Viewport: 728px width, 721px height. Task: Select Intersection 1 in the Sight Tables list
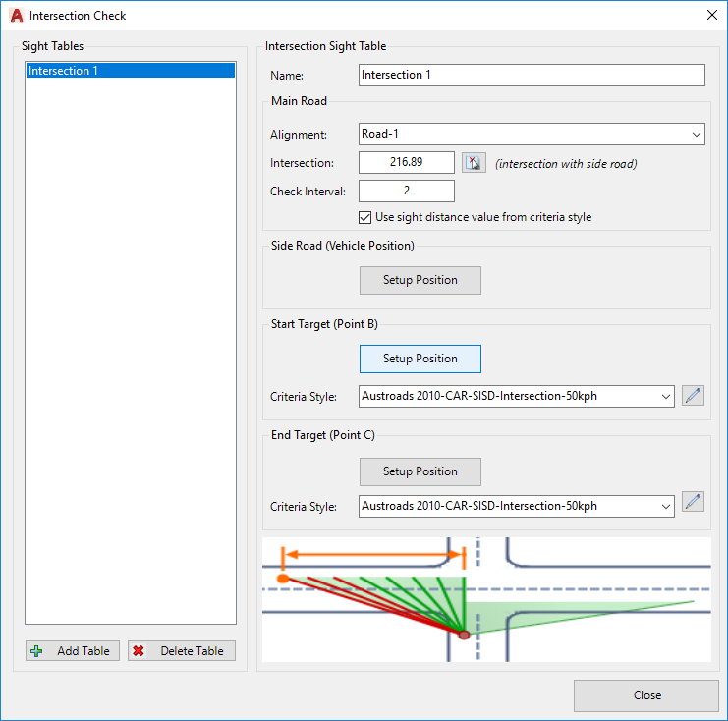tap(130, 71)
